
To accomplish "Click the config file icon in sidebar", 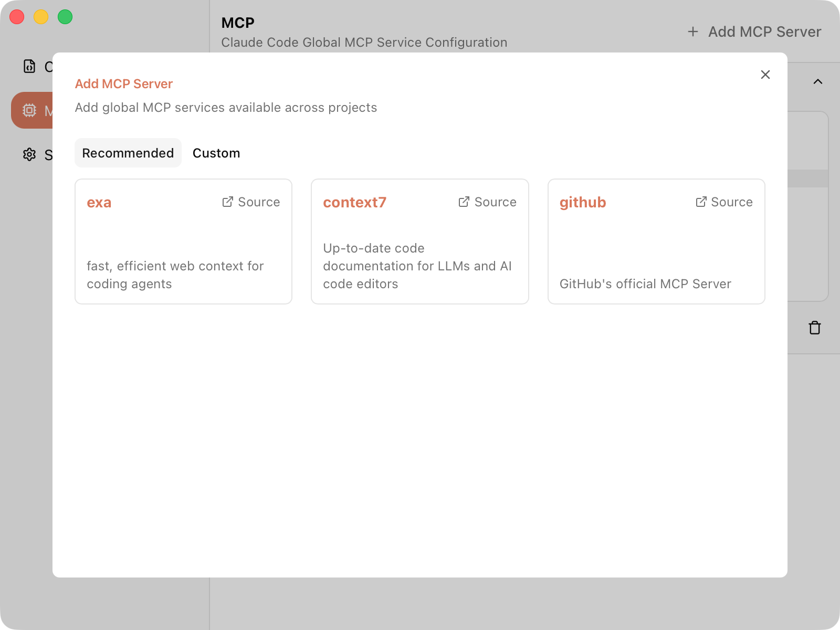I will pos(29,67).
